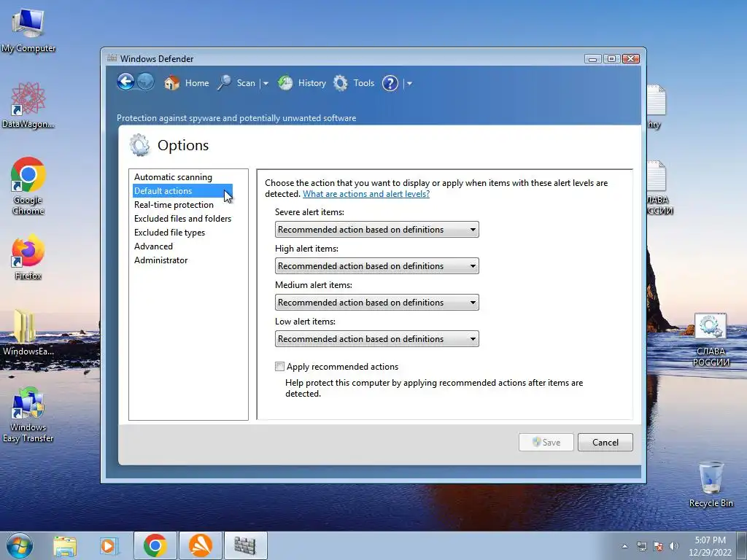Image resolution: width=747 pixels, height=560 pixels.
Task: Select Advanced in options list
Action: (x=153, y=246)
